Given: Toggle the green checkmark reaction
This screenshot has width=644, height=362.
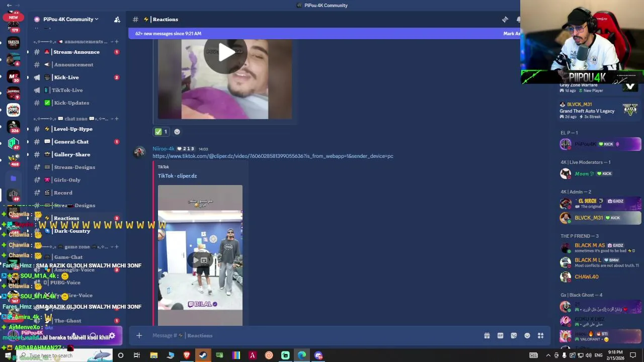Looking at the screenshot, I should click(x=162, y=132).
